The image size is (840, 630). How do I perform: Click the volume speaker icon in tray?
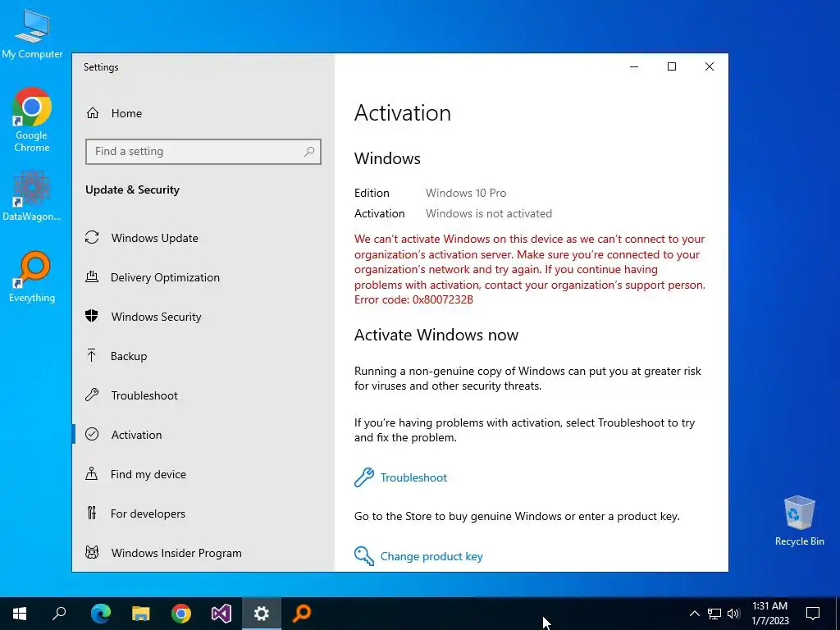tap(734, 614)
